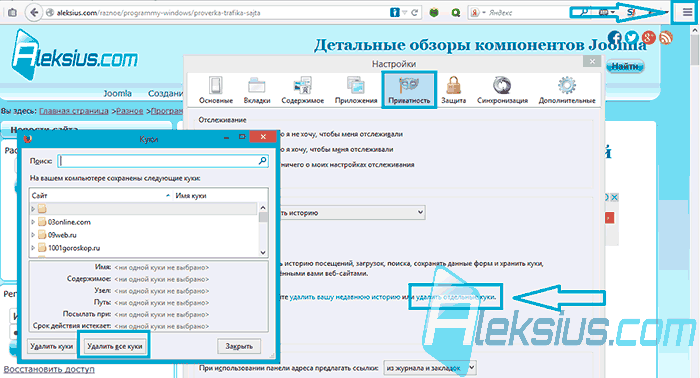Click the Удалить все куки button

114,346
